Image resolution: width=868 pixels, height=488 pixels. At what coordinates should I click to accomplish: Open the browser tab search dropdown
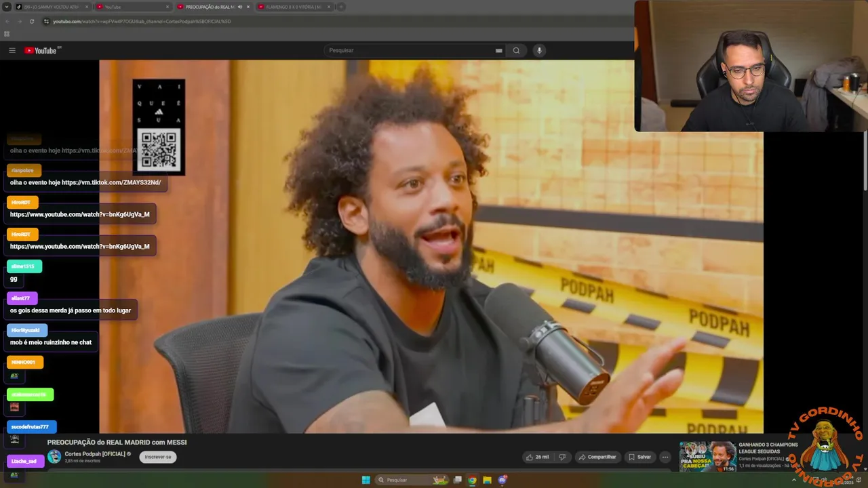click(x=6, y=7)
